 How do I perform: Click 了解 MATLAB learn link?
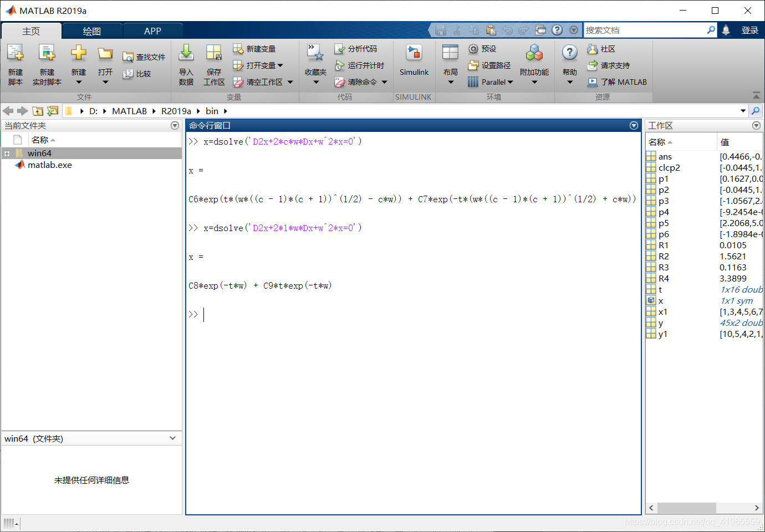pos(617,82)
